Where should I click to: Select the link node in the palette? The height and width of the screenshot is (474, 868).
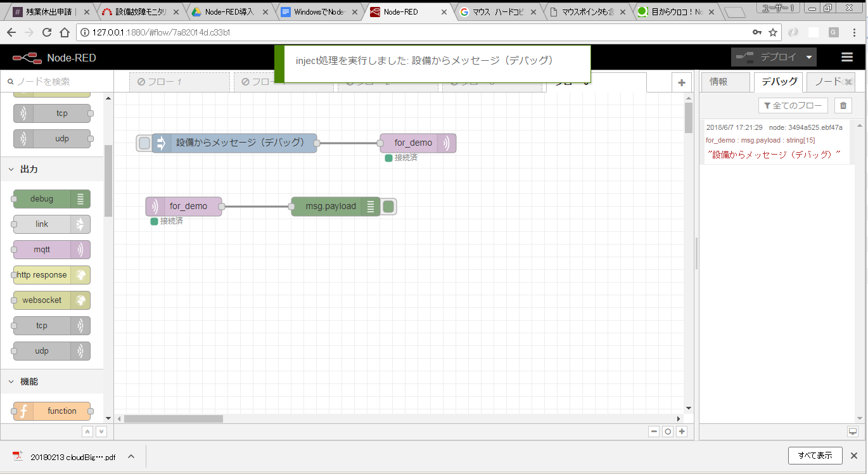(x=51, y=224)
